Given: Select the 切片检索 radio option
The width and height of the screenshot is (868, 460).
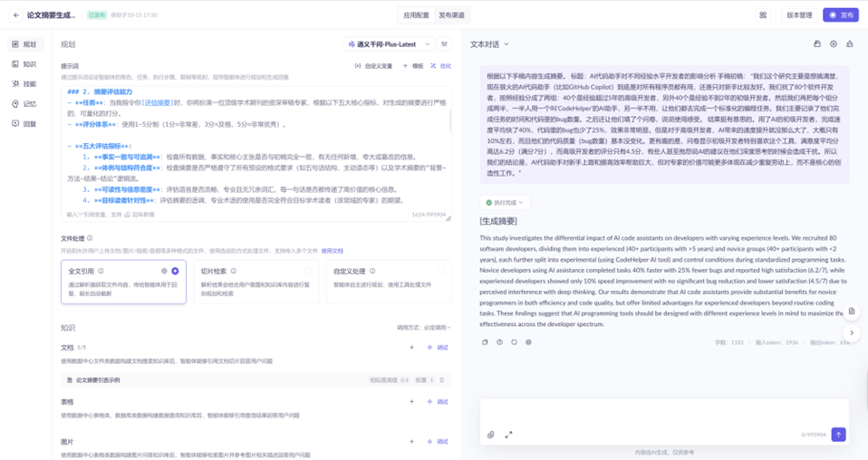Looking at the screenshot, I should 308,272.
